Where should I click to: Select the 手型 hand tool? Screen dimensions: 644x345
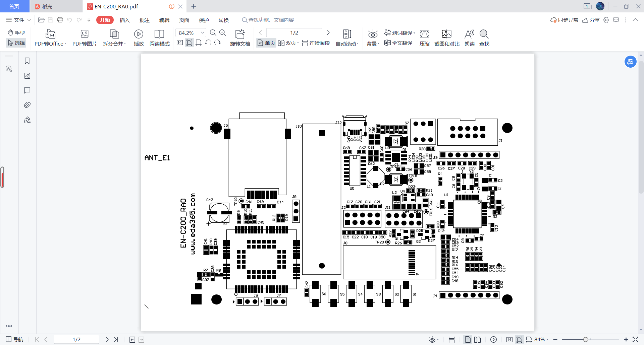pos(16,33)
